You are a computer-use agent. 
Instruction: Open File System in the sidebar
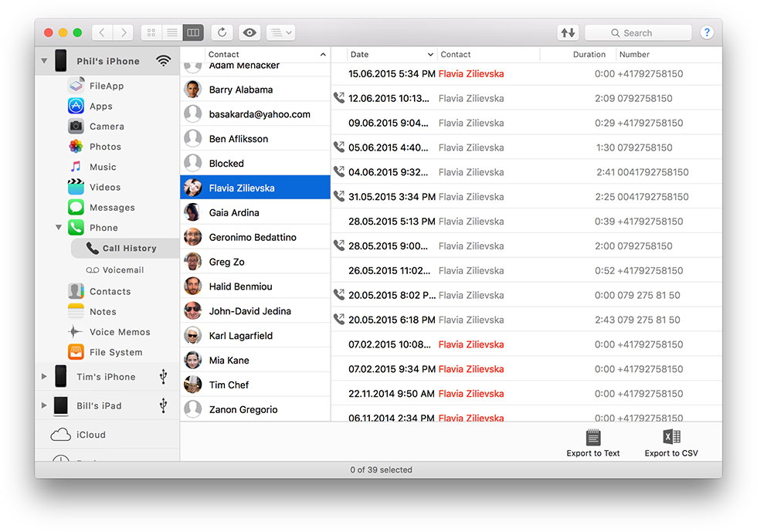click(115, 352)
